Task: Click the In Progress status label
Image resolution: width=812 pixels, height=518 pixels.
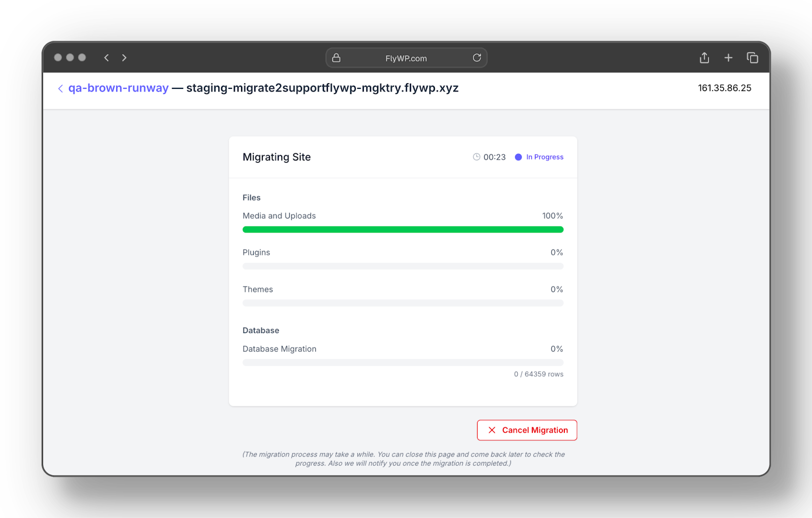Action: click(545, 157)
